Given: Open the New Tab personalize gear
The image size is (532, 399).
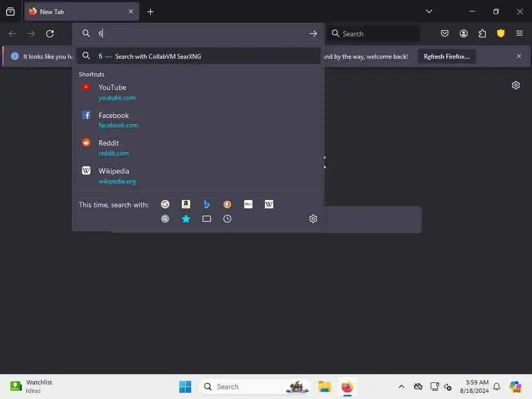Looking at the screenshot, I should (x=516, y=85).
